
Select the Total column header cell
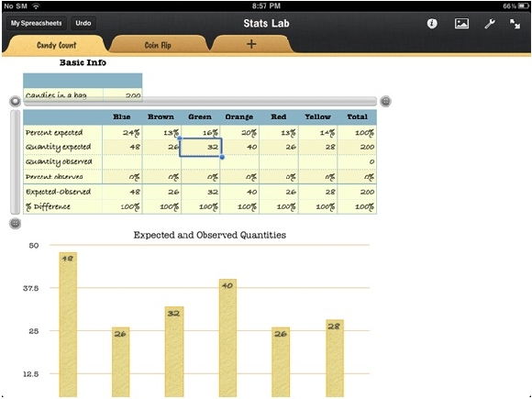pyautogui.click(x=357, y=116)
